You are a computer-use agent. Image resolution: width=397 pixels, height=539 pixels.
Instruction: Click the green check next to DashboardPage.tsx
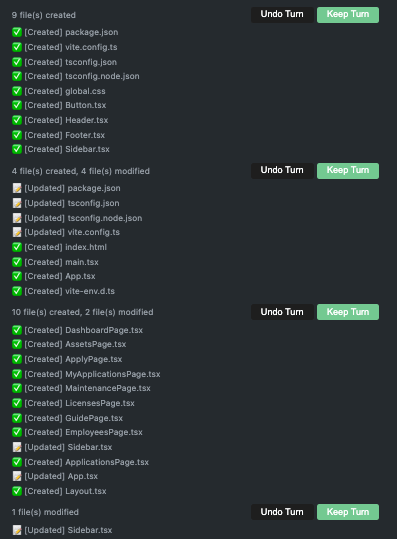tap(17, 330)
